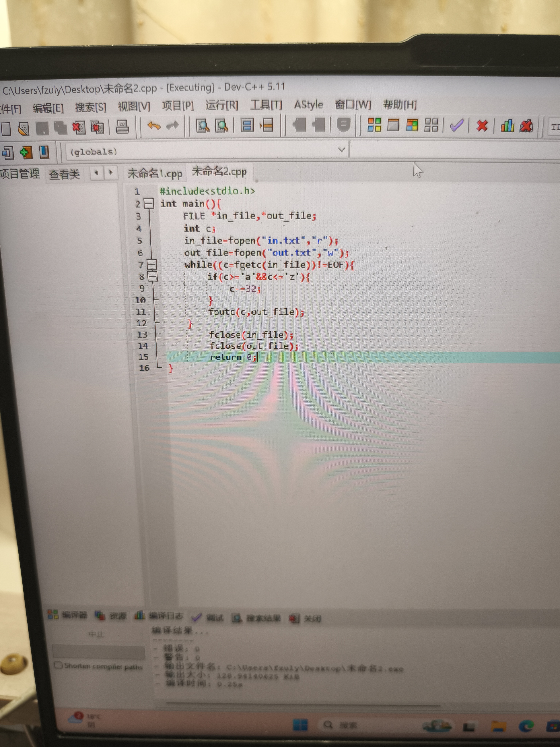This screenshot has height=747, width=560.
Task: Open the 运行[R] menu
Action: click(222, 105)
